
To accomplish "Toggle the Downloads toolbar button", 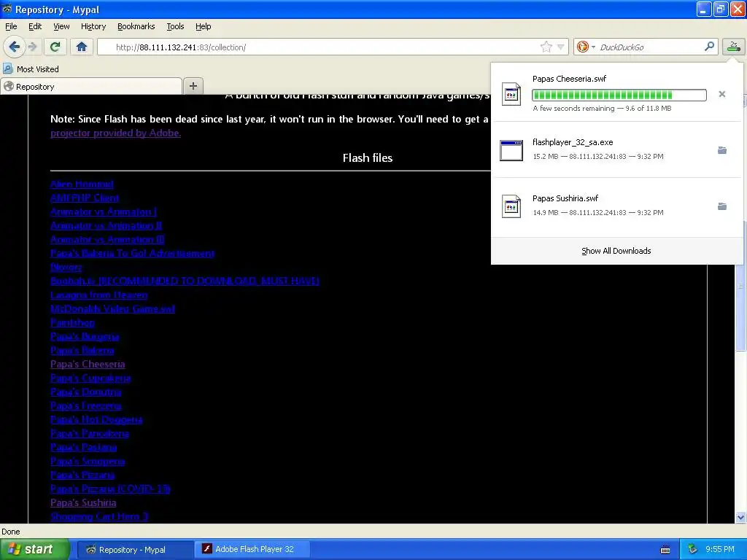I will pyautogui.click(x=734, y=47).
